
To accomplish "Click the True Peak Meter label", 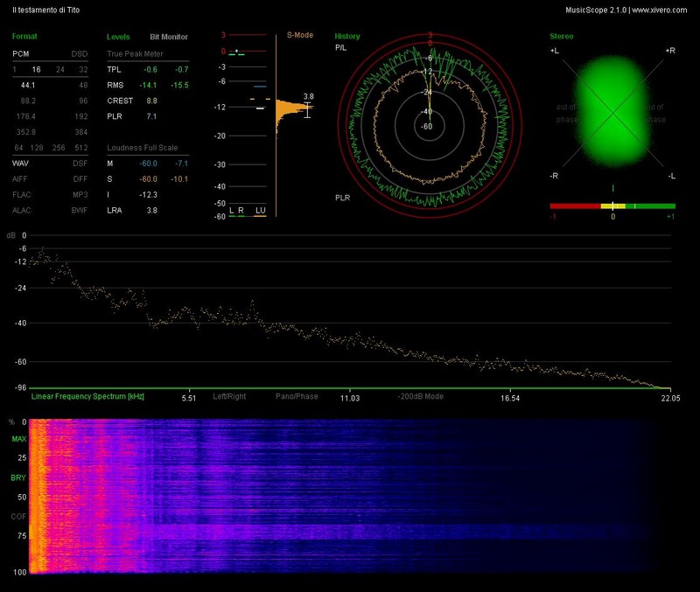I will (135, 54).
